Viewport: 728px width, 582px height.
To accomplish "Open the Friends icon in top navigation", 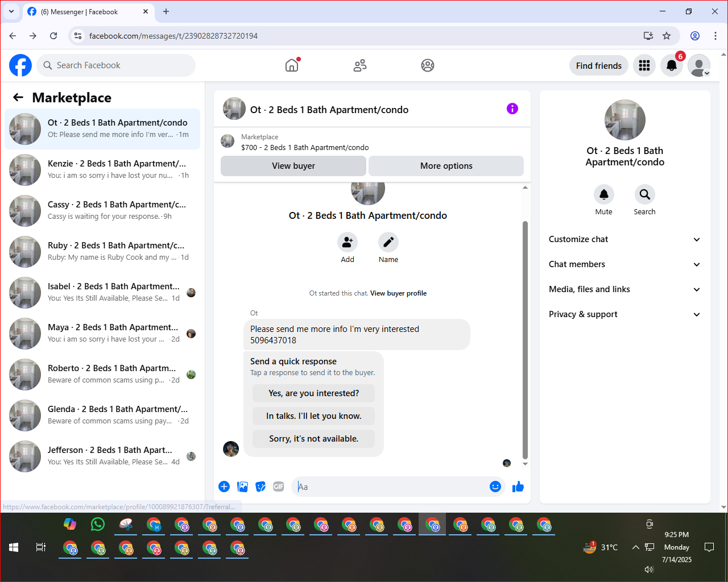I will click(360, 65).
